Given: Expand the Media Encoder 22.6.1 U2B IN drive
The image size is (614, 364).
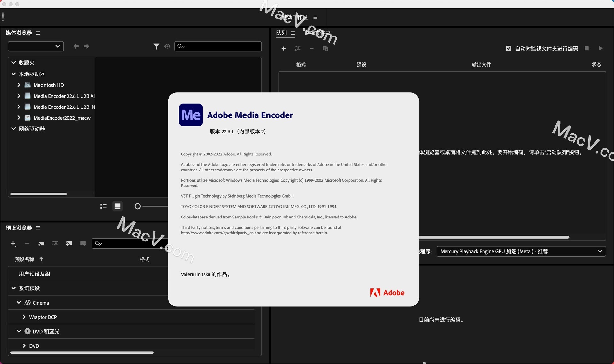Looking at the screenshot, I should point(19,107).
